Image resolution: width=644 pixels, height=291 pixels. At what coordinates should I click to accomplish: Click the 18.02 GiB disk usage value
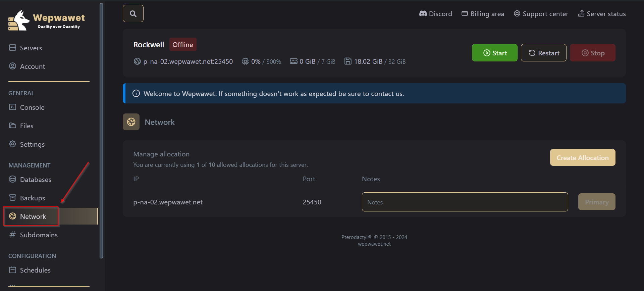pos(368,61)
